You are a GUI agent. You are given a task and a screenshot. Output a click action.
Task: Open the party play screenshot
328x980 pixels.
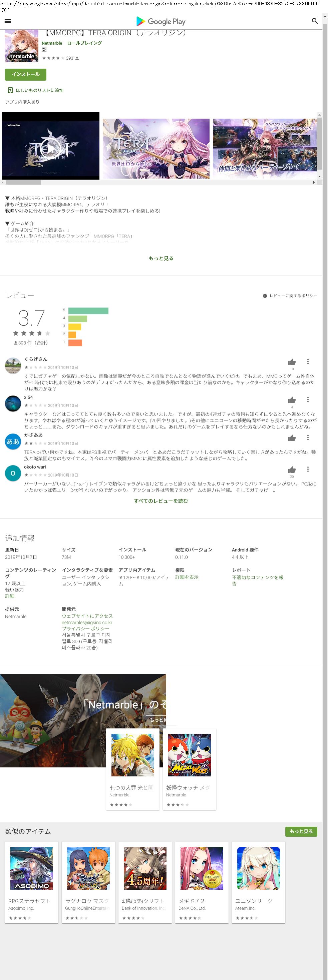[x=265, y=148]
